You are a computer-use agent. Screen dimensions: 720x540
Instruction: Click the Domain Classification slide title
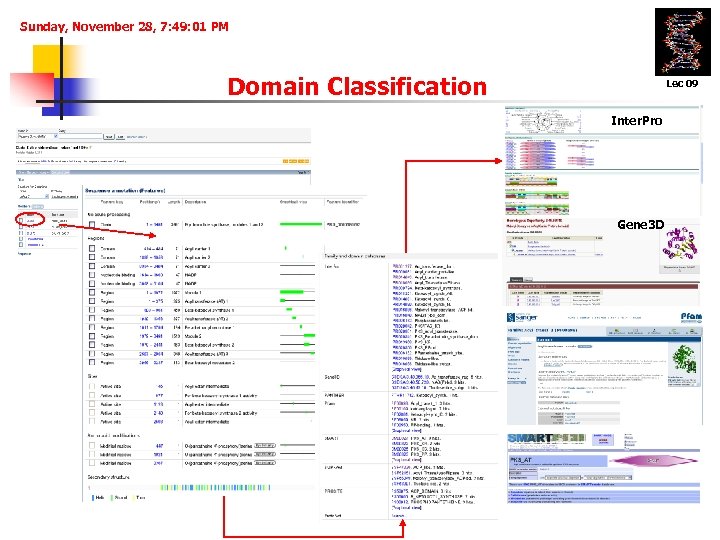point(357,86)
